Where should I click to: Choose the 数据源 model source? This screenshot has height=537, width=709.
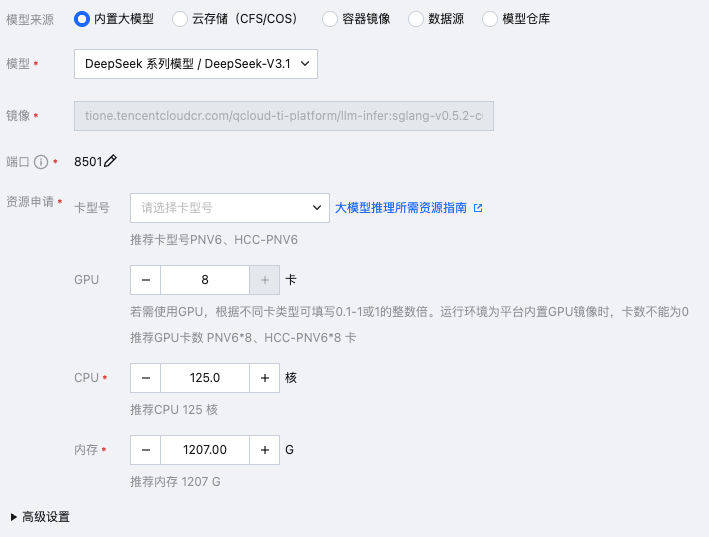(x=416, y=19)
